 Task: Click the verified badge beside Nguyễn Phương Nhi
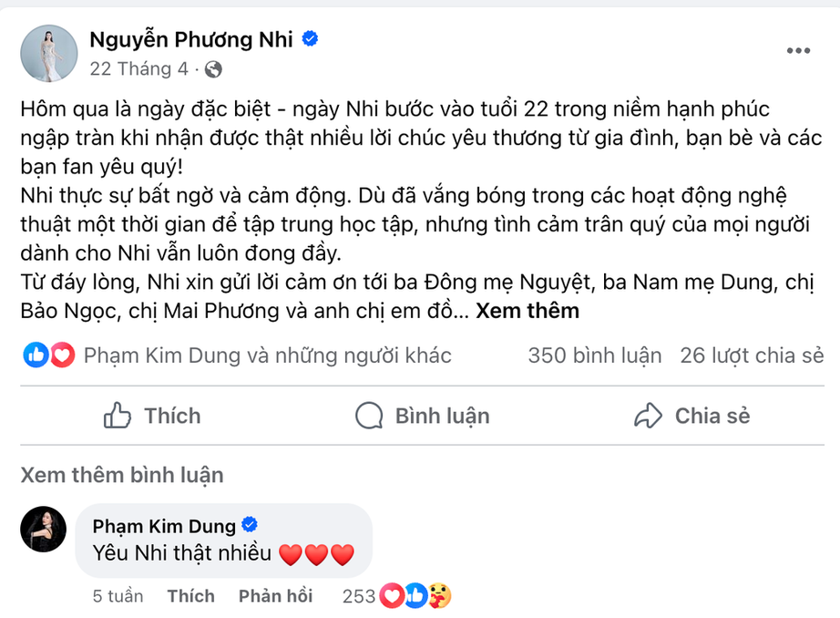point(308,39)
